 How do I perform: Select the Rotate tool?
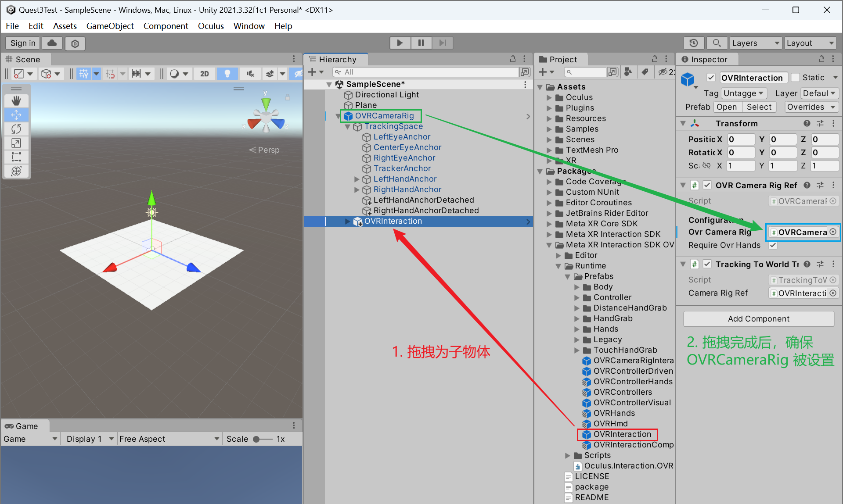click(x=16, y=129)
